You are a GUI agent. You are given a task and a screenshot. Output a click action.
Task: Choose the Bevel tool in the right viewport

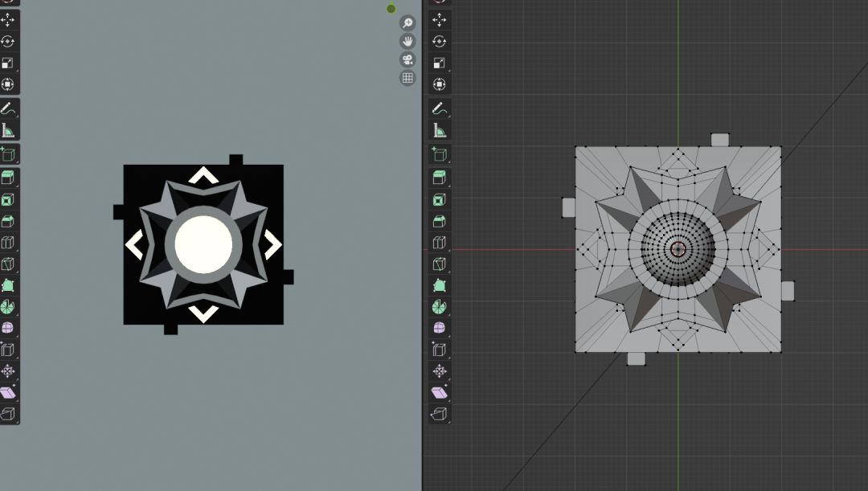(439, 221)
